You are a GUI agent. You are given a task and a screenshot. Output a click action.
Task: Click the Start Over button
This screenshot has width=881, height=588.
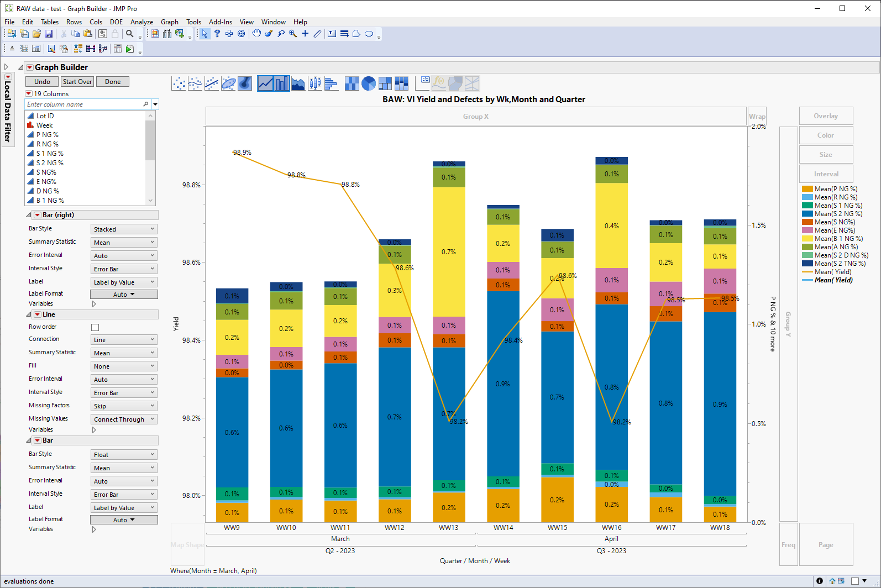(77, 82)
